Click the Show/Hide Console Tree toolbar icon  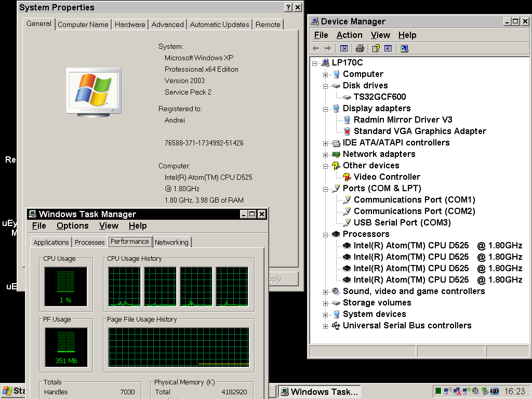point(343,48)
